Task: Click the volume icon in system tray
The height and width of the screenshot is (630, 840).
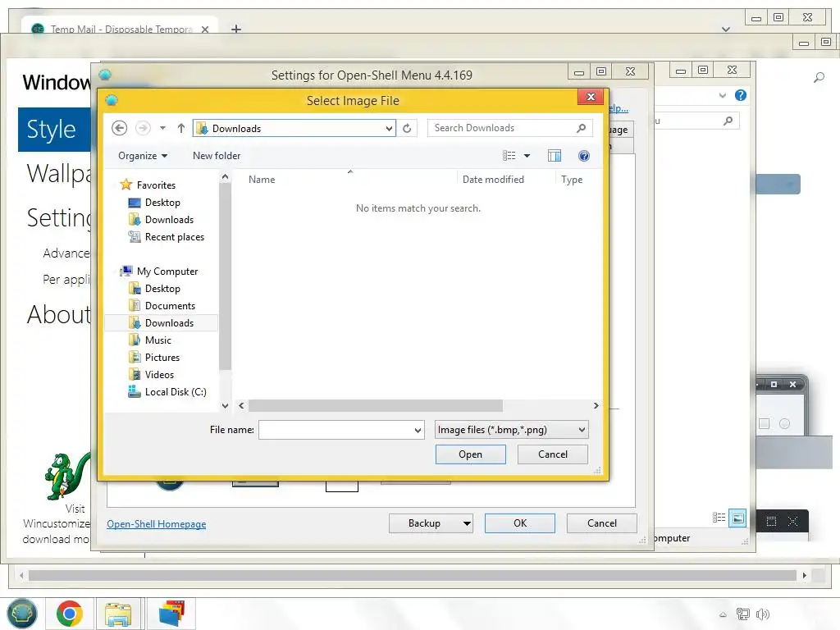Action: [762, 614]
